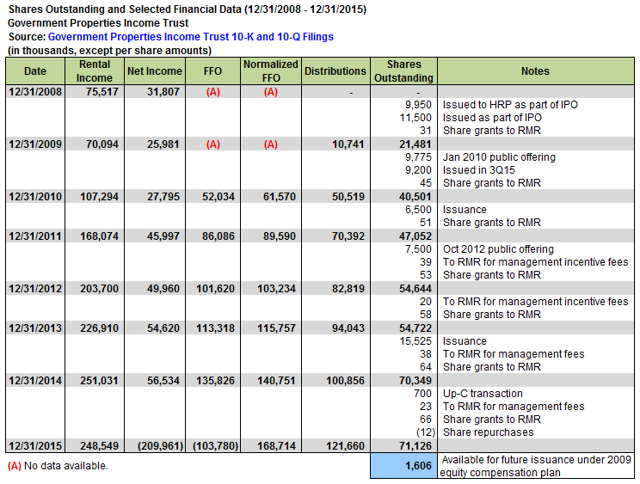Image resolution: width=640 pixels, height=484 pixels.
Task: Click distributions value 94,043
Action: pyautogui.click(x=348, y=328)
